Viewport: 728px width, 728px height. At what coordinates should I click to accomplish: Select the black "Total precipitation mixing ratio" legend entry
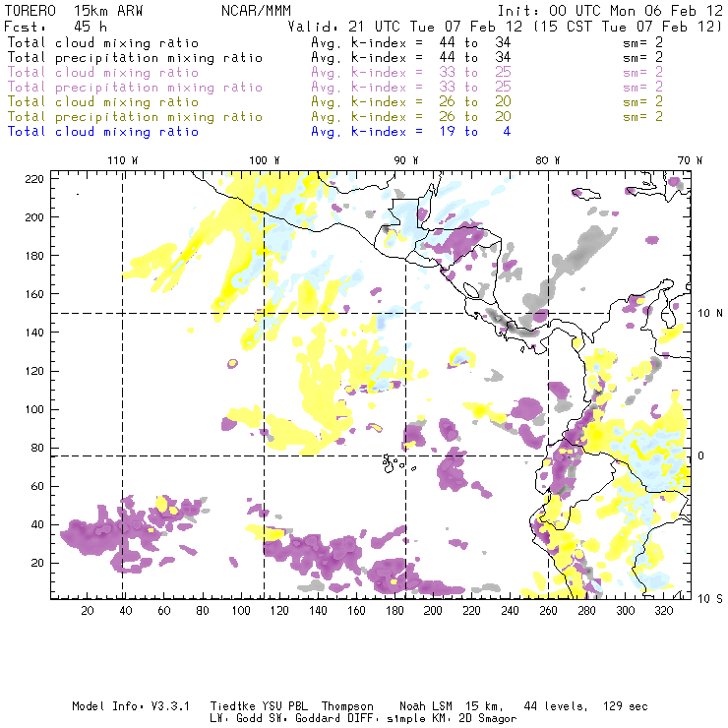point(135,58)
